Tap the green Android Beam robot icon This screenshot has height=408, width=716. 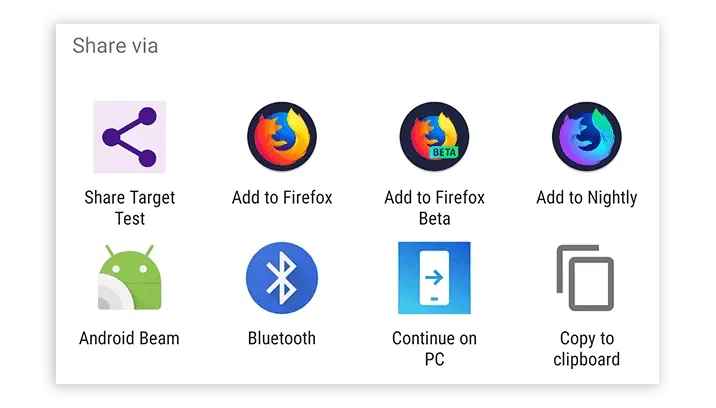click(x=130, y=277)
